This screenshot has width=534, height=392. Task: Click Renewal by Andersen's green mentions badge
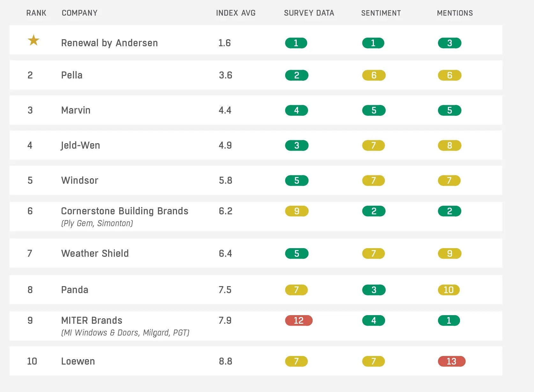449,43
